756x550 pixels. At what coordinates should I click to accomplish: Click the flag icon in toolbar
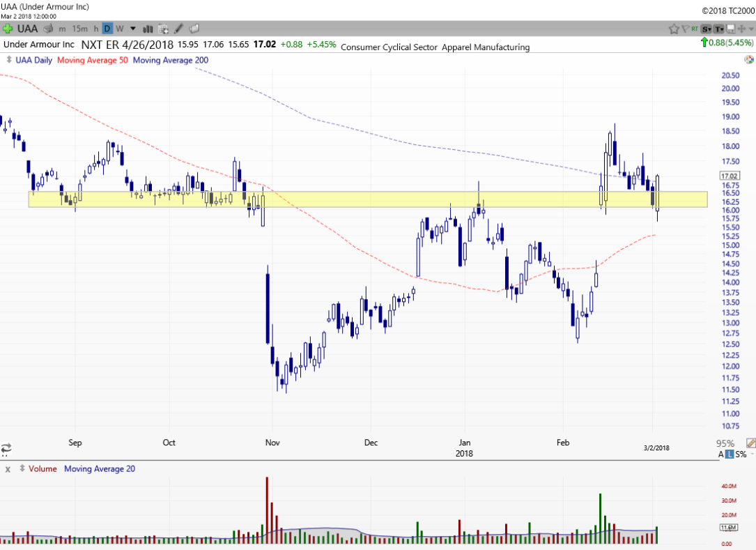coord(685,29)
